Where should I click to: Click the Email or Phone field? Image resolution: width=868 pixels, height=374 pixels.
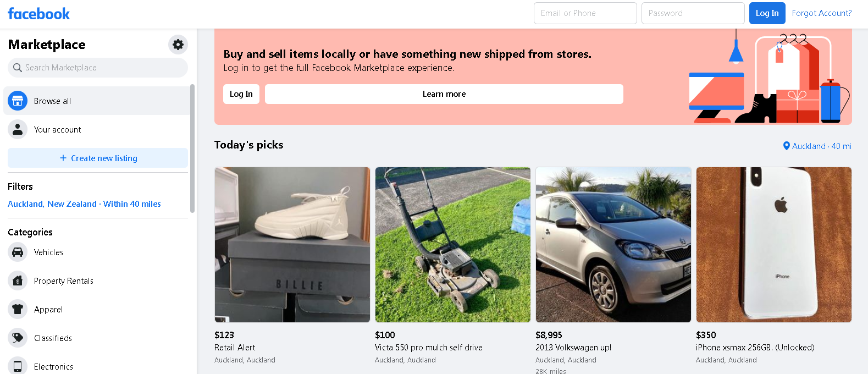click(x=585, y=13)
